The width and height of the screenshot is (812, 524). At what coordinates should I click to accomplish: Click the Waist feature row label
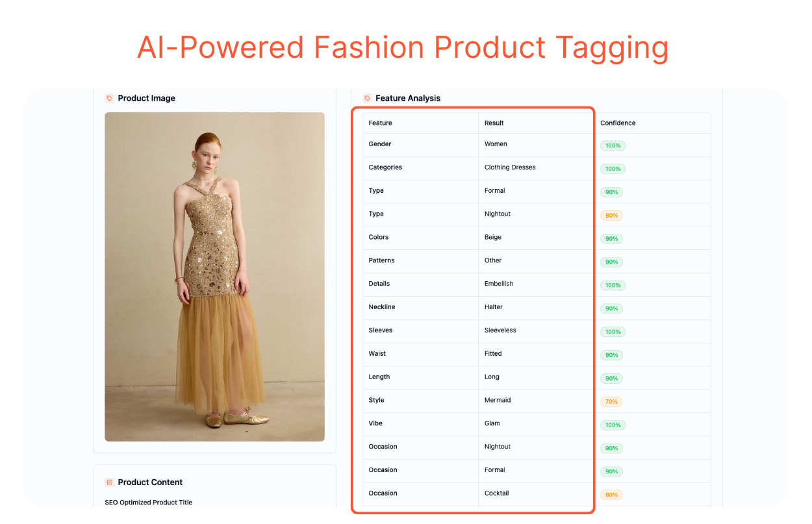pyautogui.click(x=377, y=354)
